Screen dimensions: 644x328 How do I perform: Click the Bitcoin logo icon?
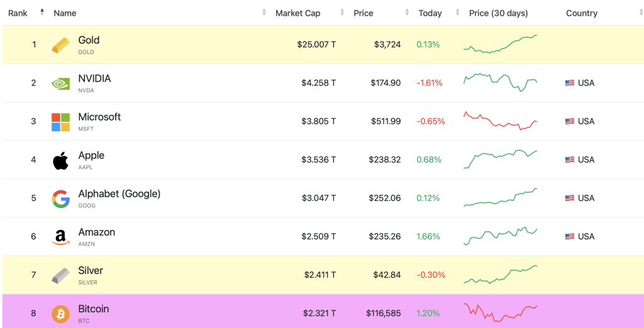[x=61, y=314]
